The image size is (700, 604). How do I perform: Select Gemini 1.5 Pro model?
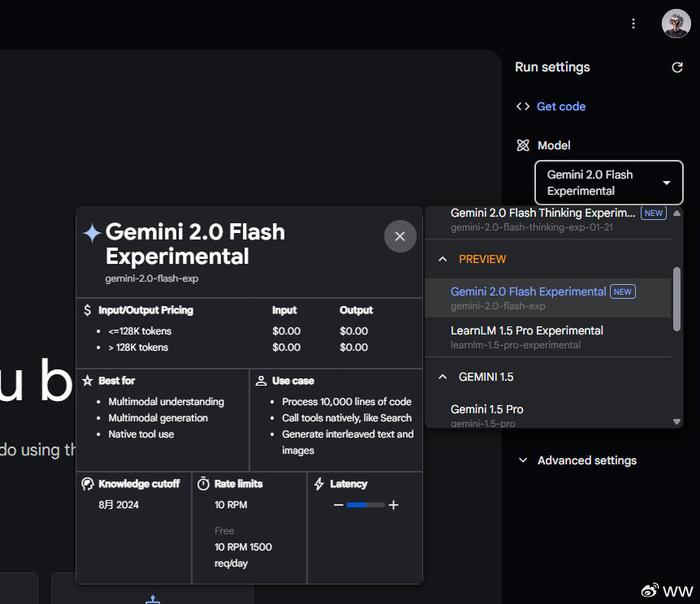[x=547, y=414]
